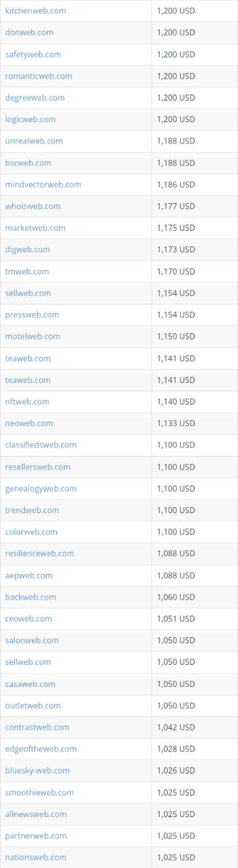Click whoisweb.com domain link
Screen dimensions: 238x868
point(33,206)
